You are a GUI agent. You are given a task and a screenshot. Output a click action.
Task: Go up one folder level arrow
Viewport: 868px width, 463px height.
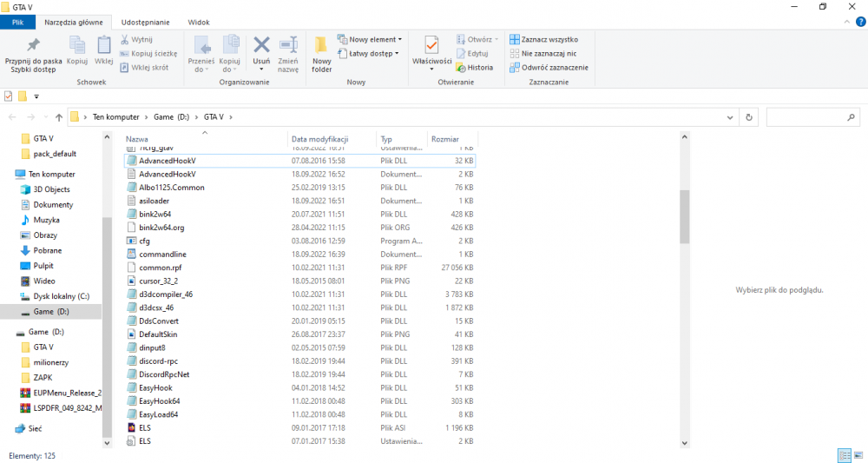coord(59,117)
